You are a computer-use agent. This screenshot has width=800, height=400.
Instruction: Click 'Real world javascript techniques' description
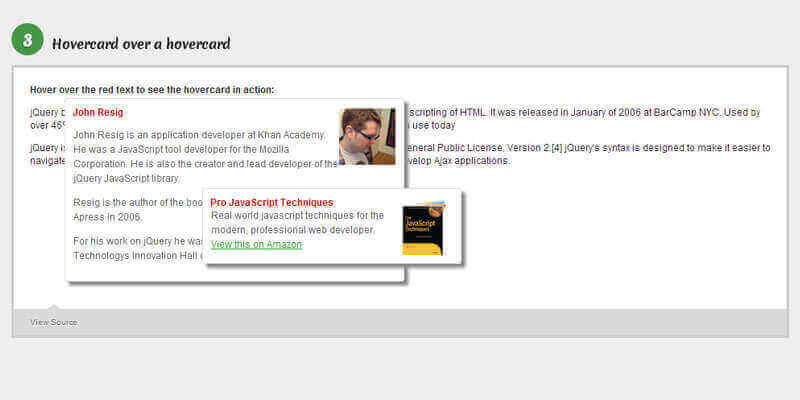pos(297,215)
